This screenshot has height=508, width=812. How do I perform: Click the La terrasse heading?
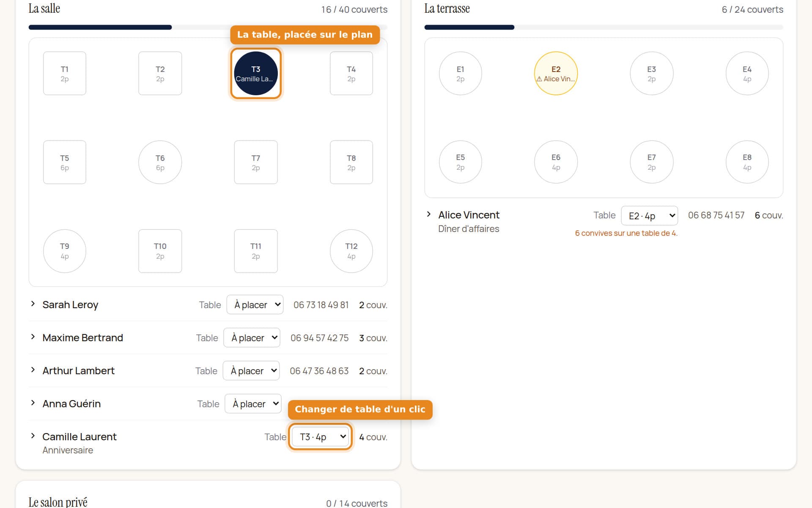point(447,8)
